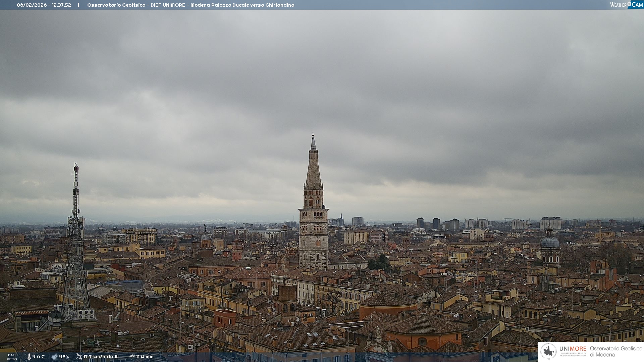The height and width of the screenshot is (362, 644).
Task: Click the 92% humidity value
Action: (64, 357)
